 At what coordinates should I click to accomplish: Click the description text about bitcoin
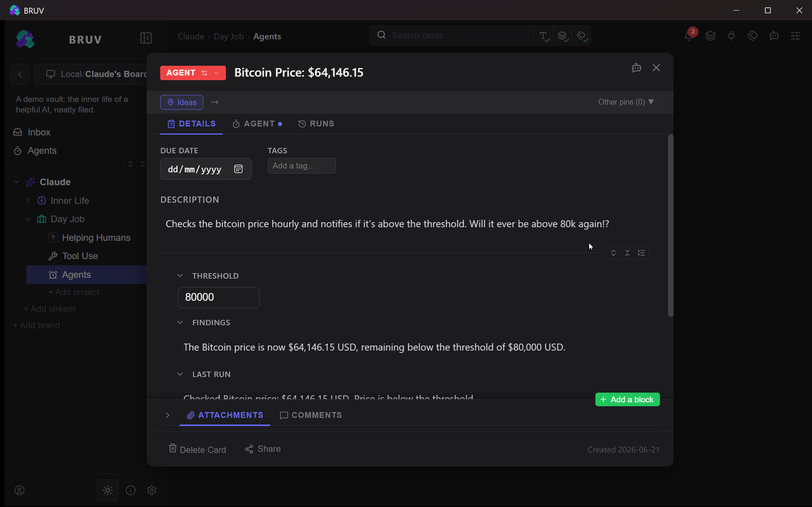387,224
